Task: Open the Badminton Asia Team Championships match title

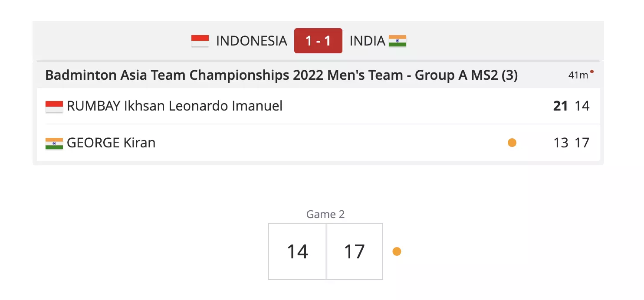Action: point(281,75)
